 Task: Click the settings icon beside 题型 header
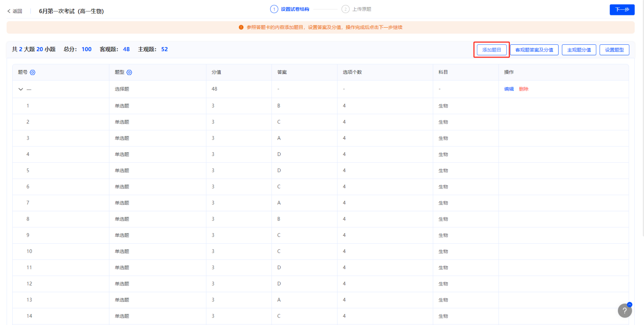tap(129, 72)
